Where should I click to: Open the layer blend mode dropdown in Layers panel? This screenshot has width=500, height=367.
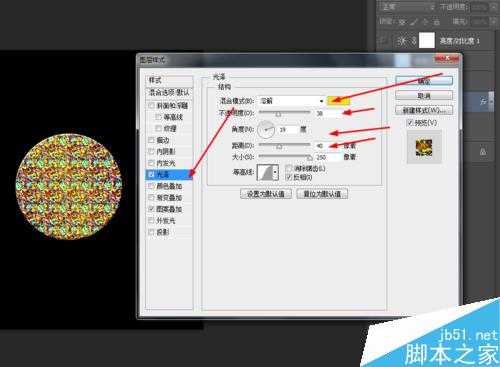407,7
